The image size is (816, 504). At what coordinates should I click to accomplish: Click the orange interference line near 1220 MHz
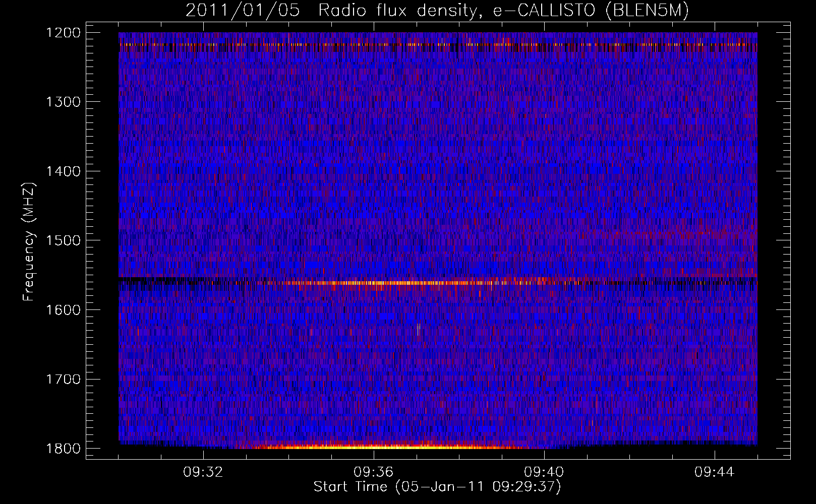point(438,44)
